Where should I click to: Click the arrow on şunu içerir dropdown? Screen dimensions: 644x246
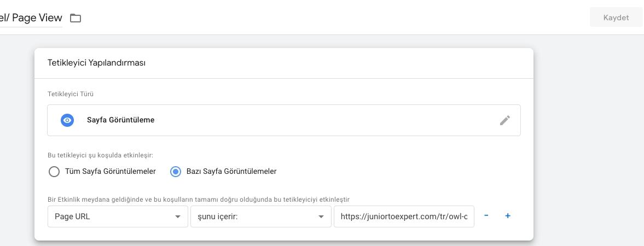(321, 217)
